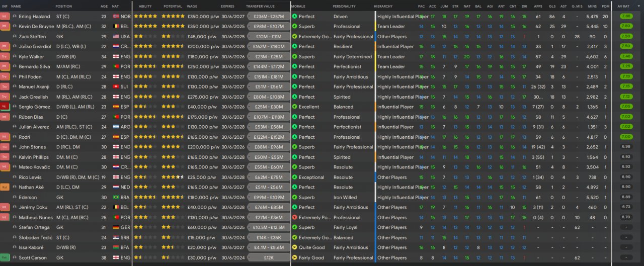Click the green morale icon on Rico Lewis' row
Image resolution: width=644 pixels, height=266 pixels.
(294, 178)
